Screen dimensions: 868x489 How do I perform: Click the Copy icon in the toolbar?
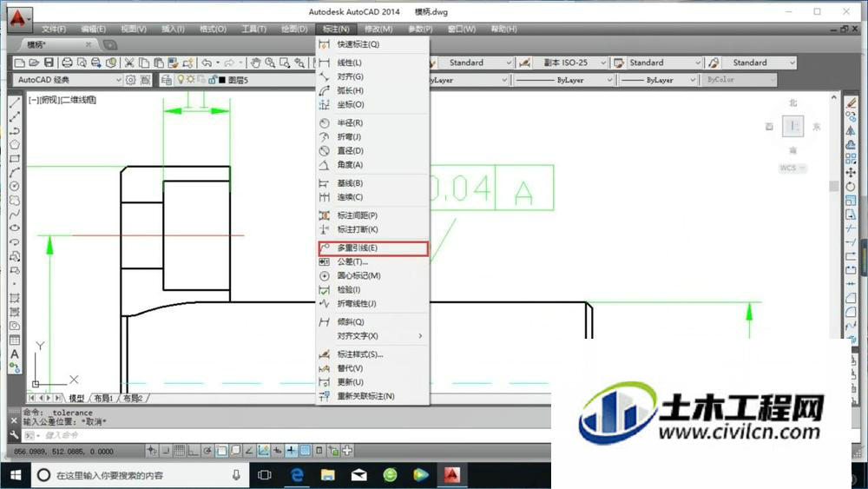tap(144, 63)
